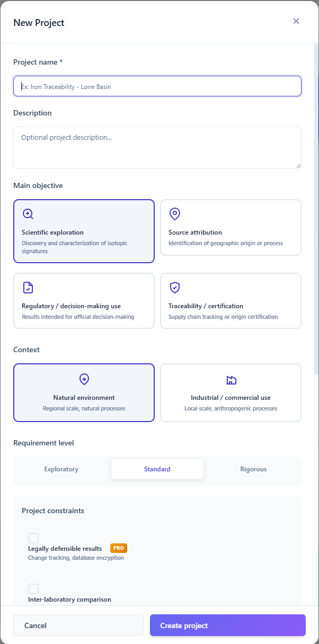The height and width of the screenshot is (644, 319).
Task: Select Source attribution objective card
Action: coord(231,227)
